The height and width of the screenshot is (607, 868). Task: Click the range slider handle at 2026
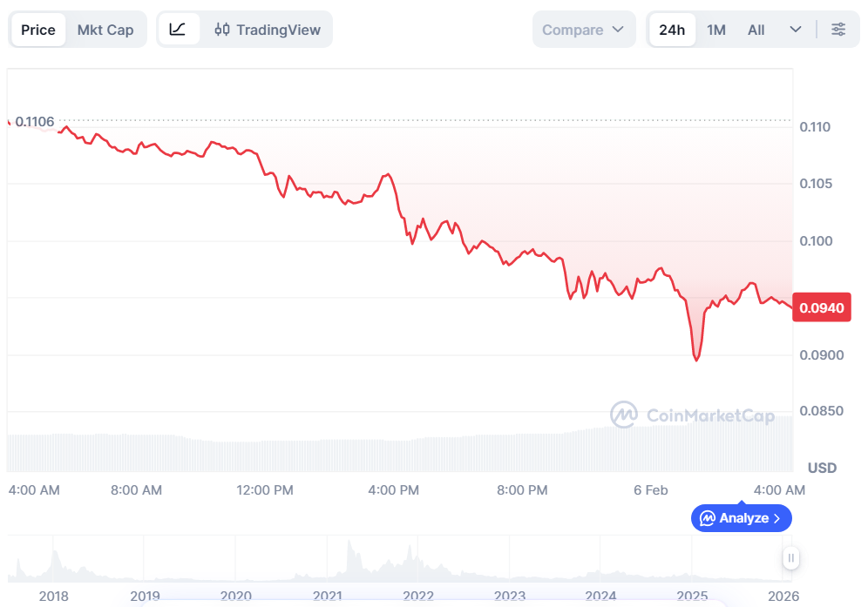[x=790, y=557]
